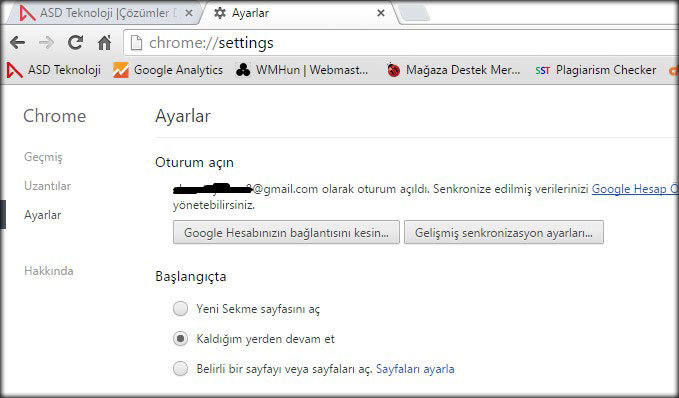
Task: Open Plagiarism Checker bookmark
Action: (596, 70)
